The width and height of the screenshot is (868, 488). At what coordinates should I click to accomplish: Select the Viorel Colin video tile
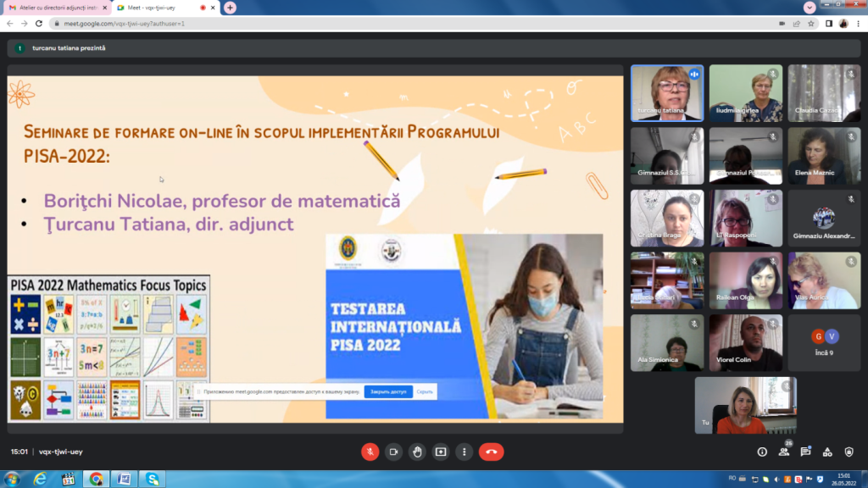tap(746, 342)
